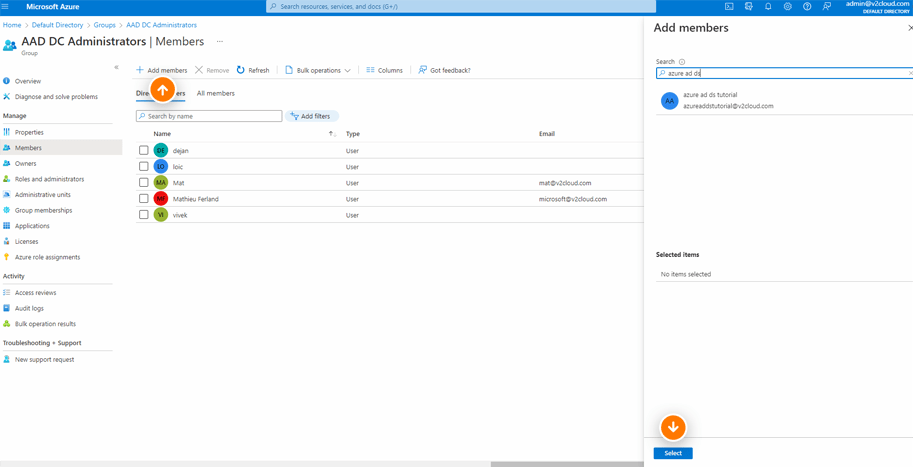The height and width of the screenshot is (467, 913).
Task: Check the box for dejan
Action: point(144,150)
